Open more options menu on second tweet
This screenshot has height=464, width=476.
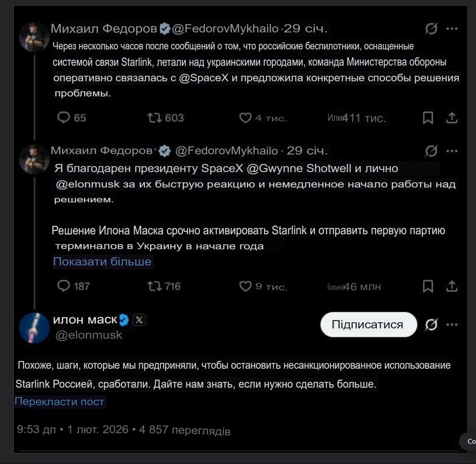pyautogui.click(x=452, y=151)
